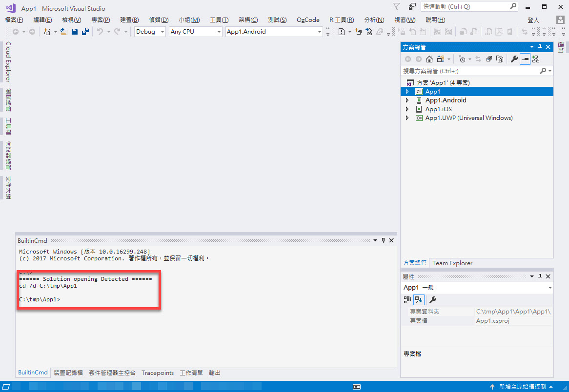Viewport: 569px width, 392px height.
Task: Click 新增至原始檔控制 in the status bar
Action: (523, 387)
